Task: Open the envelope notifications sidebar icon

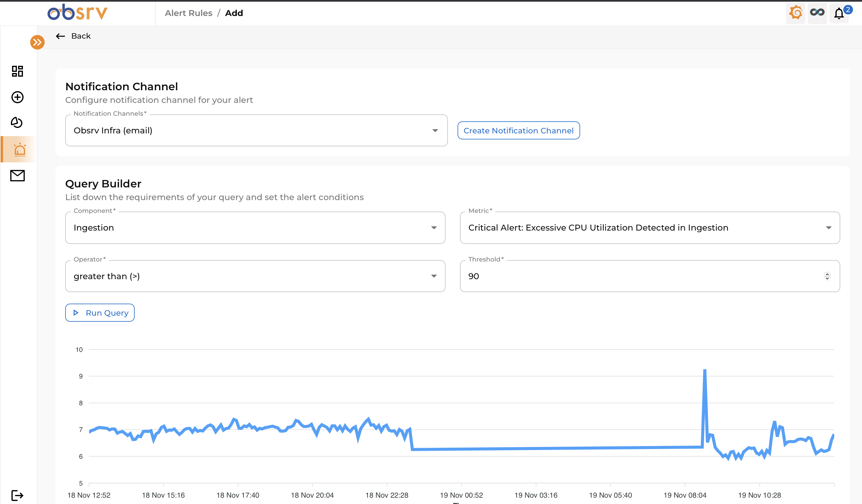Action: 18,175
